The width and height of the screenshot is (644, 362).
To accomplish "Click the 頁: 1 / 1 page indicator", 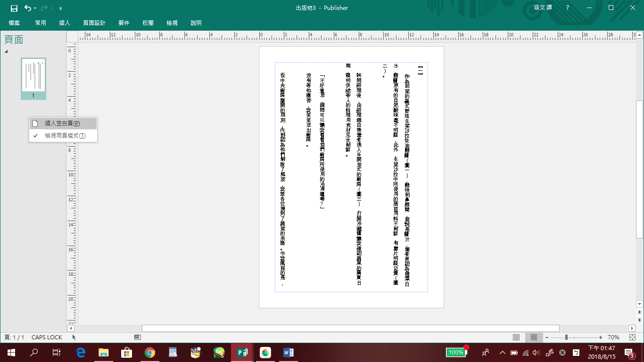I will (14, 337).
